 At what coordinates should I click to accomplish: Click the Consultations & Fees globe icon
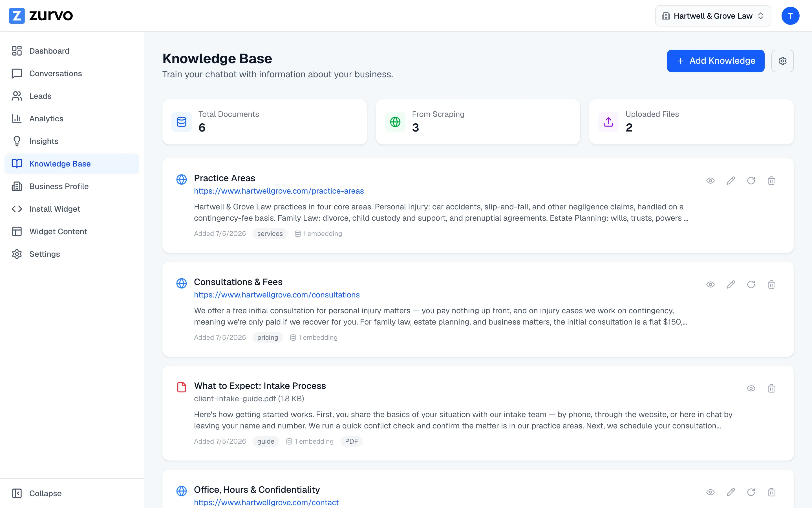(182, 283)
